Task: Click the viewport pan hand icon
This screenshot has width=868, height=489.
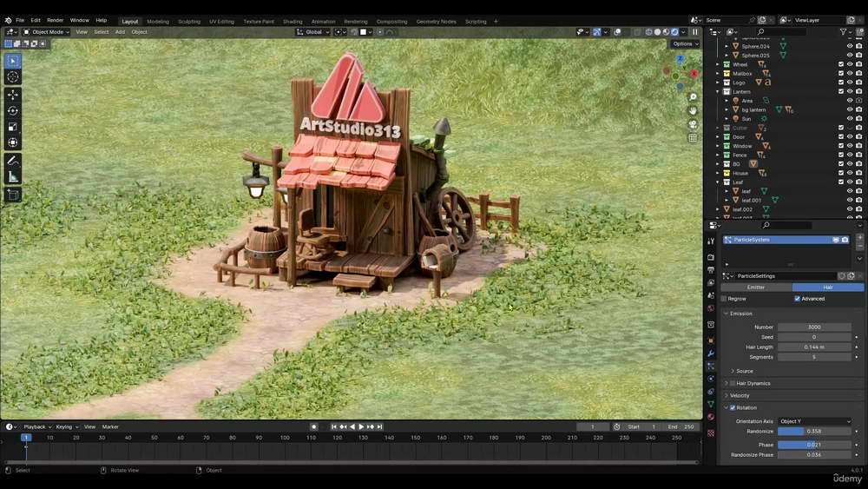Action: click(693, 110)
